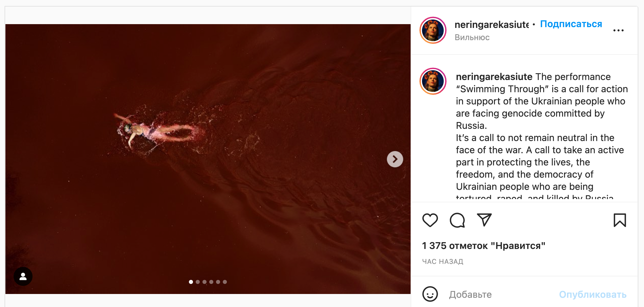Go to next carousel photo arrow
This screenshot has height=307, width=644.
coord(395,159)
